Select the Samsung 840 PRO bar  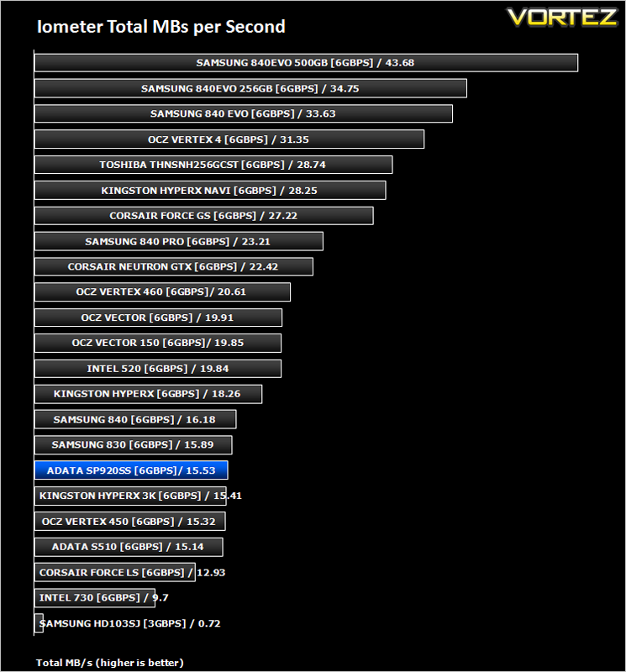[179, 241]
